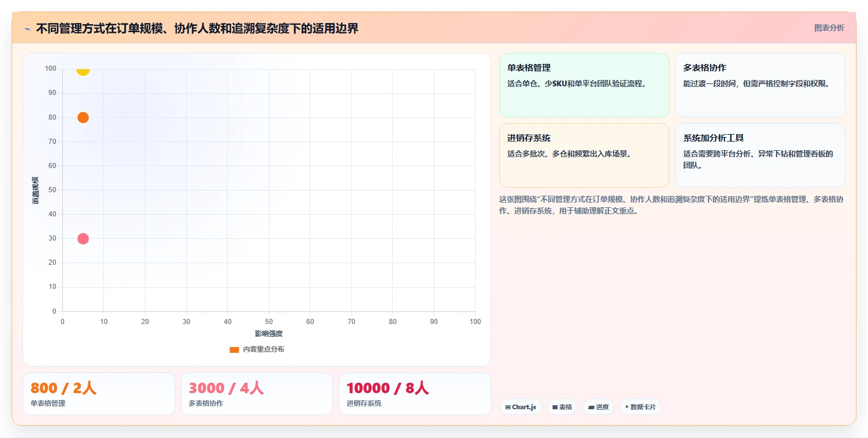Click text 适合多批次、多仓和频繁出入库场景
This screenshot has width=868, height=438.
[569, 154]
